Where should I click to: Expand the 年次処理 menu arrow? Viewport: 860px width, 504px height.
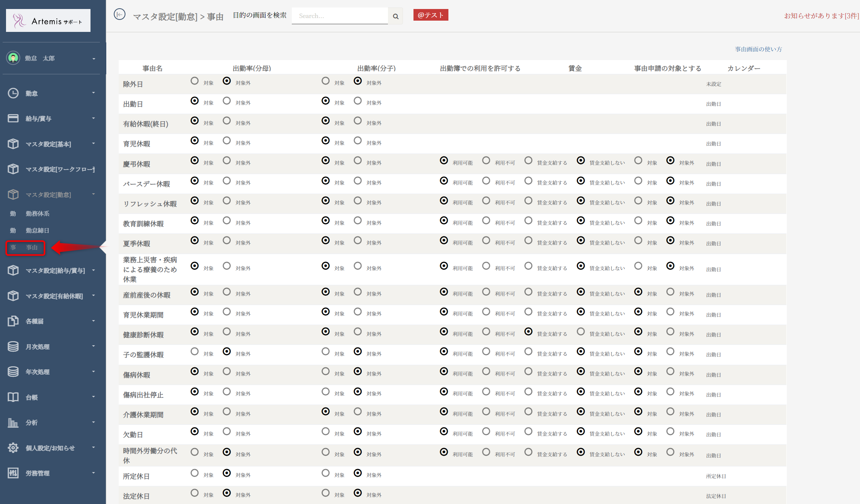[94, 372]
